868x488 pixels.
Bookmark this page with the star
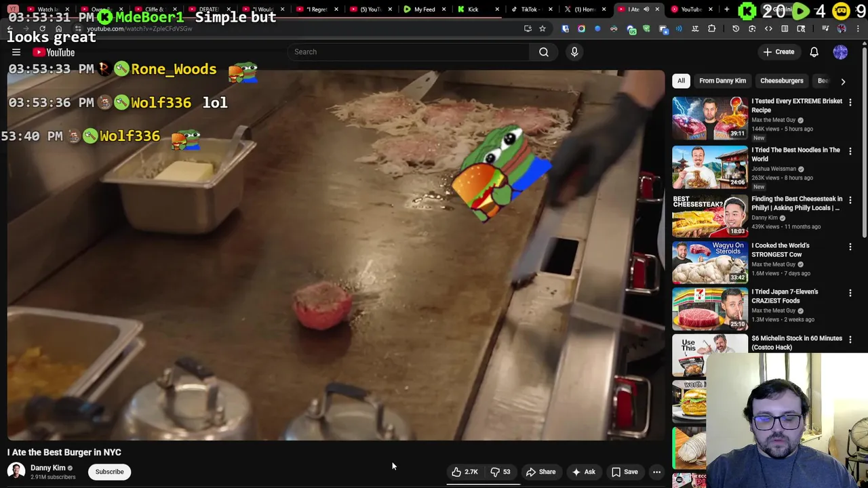coord(542,28)
